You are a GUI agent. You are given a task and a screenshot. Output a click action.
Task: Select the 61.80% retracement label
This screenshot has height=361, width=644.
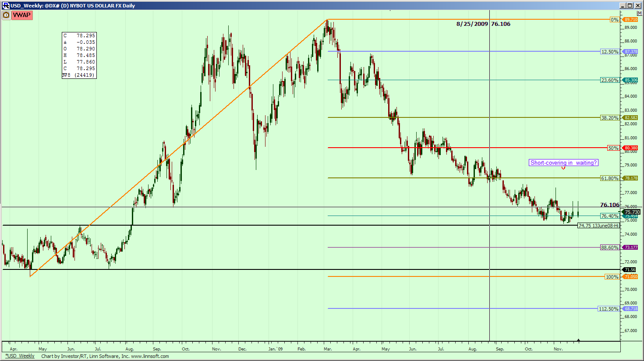(610, 178)
